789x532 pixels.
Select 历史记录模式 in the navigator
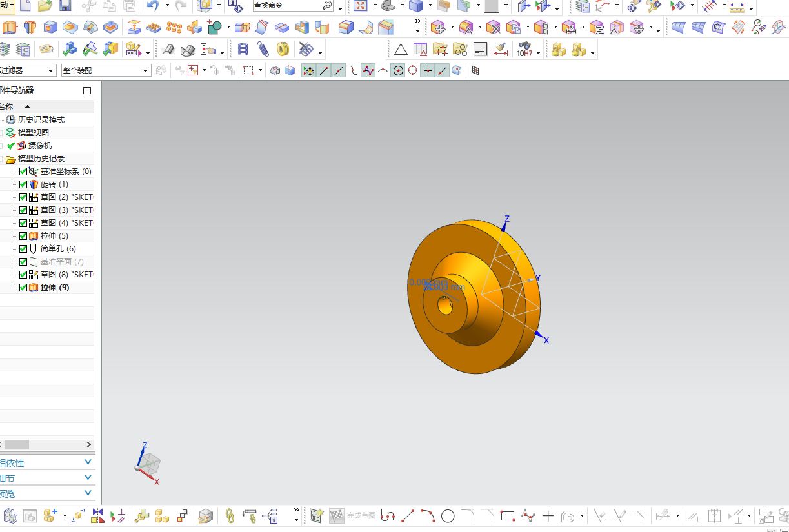(41, 120)
